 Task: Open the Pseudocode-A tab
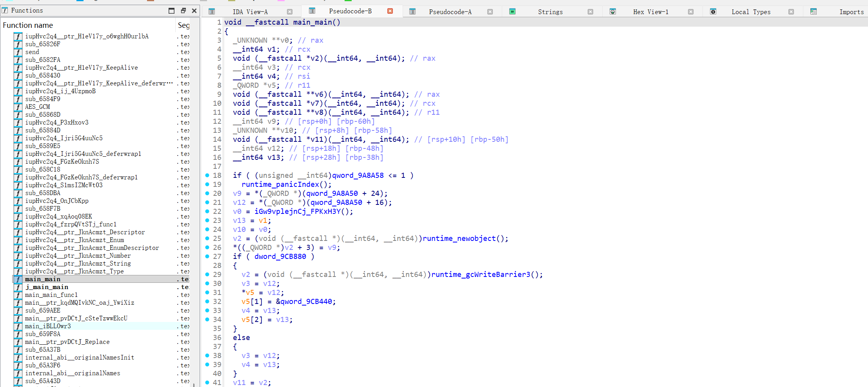point(450,12)
